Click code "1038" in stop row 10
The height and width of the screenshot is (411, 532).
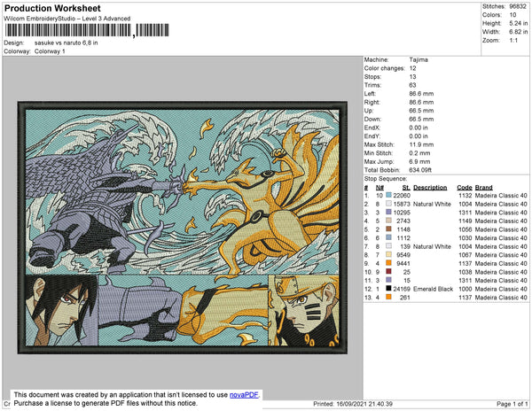[x=465, y=272]
